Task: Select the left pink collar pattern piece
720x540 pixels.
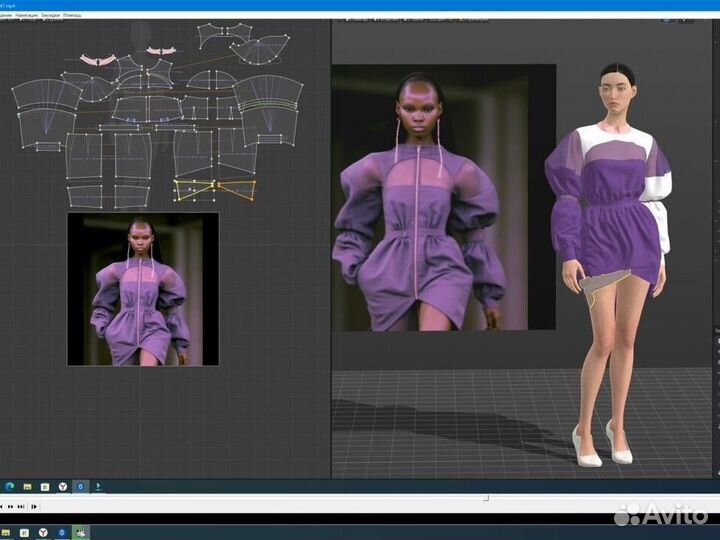Action: point(97,60)
